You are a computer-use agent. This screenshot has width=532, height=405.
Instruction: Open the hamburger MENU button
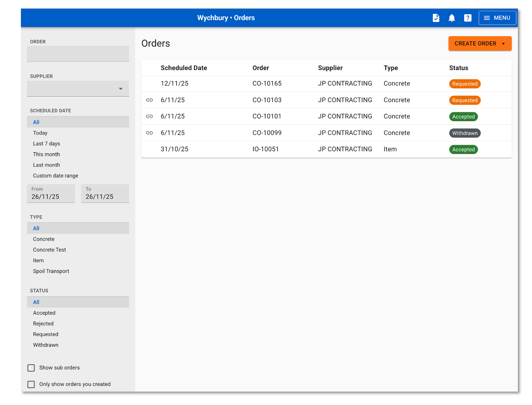click(x=497, y=18)
